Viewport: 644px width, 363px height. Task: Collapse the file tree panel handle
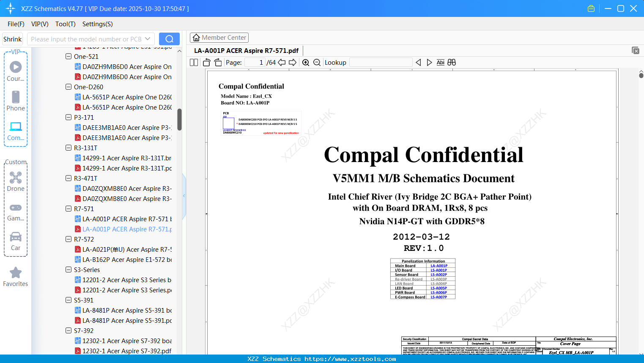pos(184,196)
